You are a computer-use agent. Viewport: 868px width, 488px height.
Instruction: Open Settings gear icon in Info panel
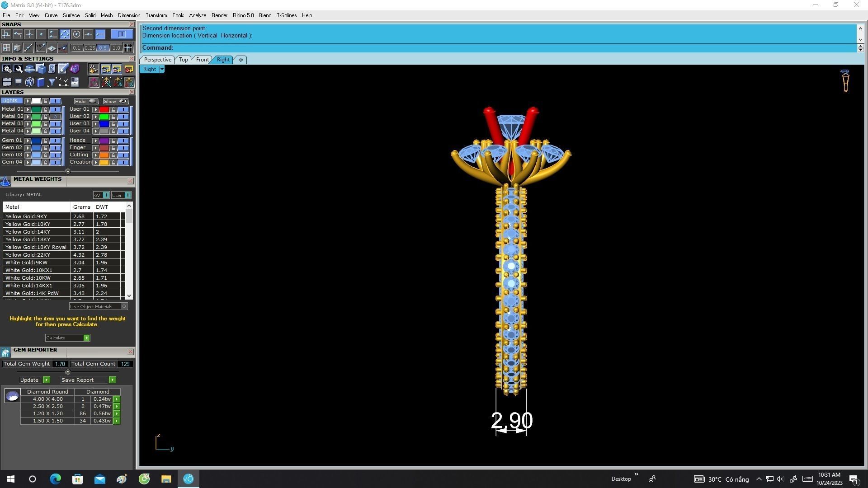coord(7,69)
